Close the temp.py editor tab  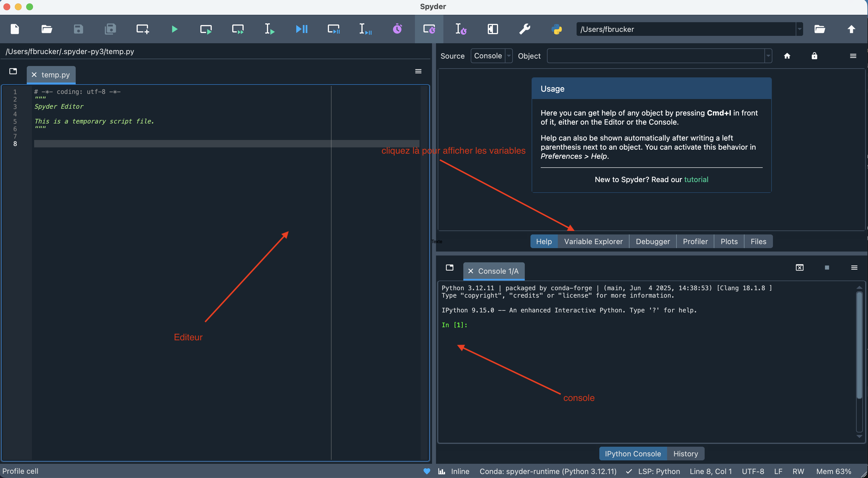coord(34,75)
